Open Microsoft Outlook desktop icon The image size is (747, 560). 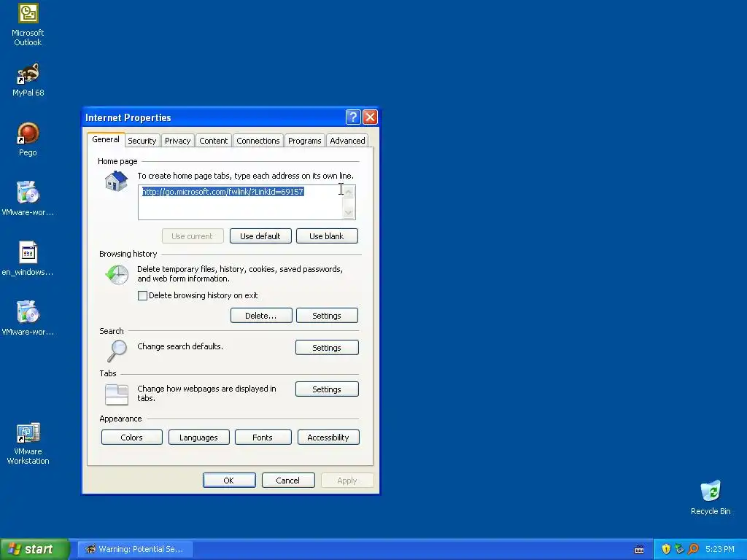[x=28, y=25]
